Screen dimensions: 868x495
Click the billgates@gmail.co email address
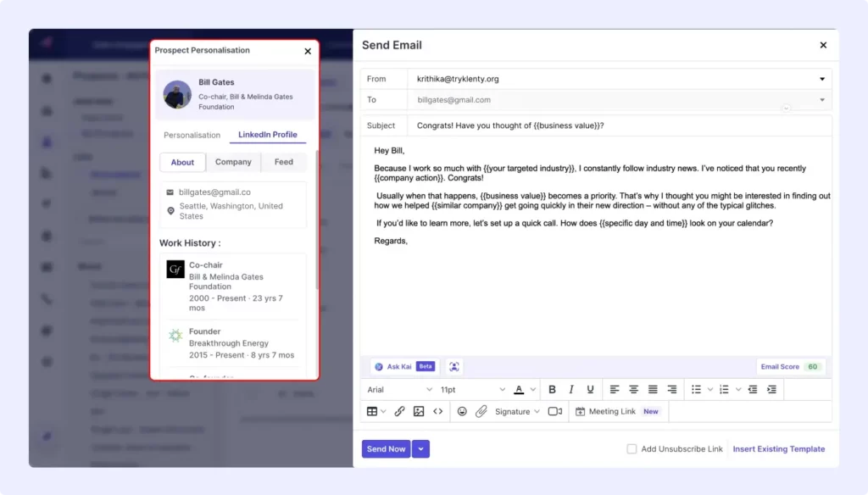tap(214, 192)
